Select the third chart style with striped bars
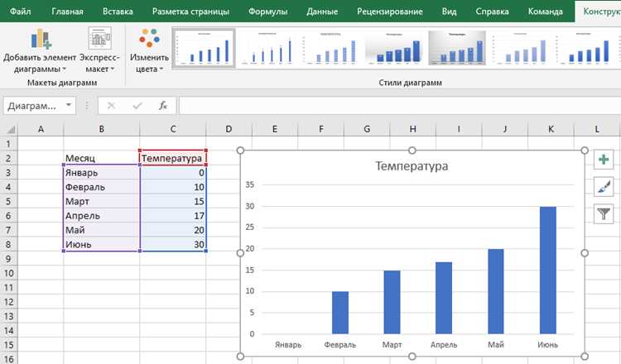The image size is (621, 364). [330, 48]
